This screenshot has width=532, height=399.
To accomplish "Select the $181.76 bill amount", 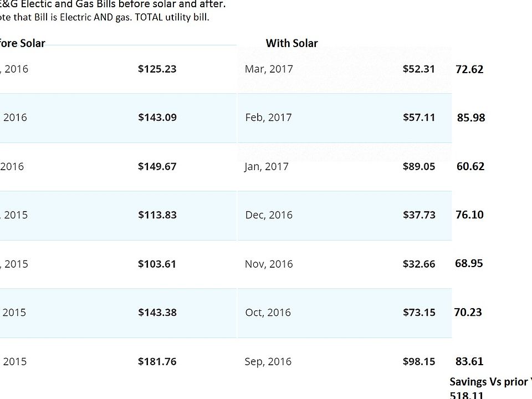I will 157,361.
